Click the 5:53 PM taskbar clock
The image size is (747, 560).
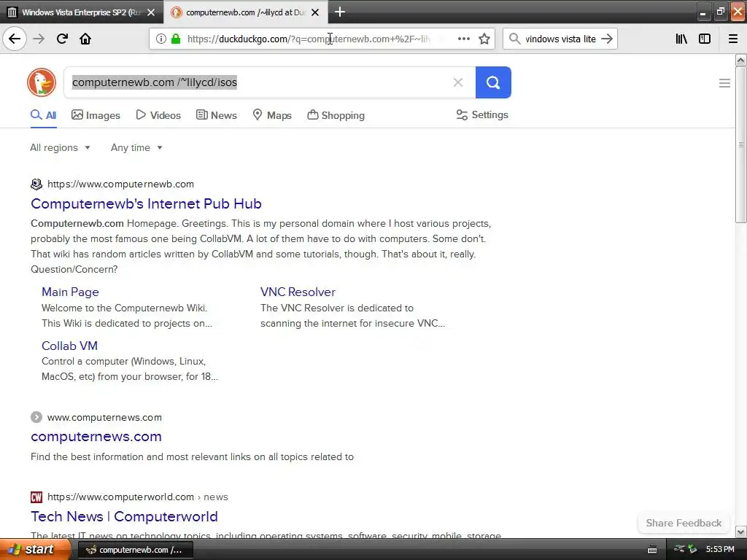(x=720, y=549)
